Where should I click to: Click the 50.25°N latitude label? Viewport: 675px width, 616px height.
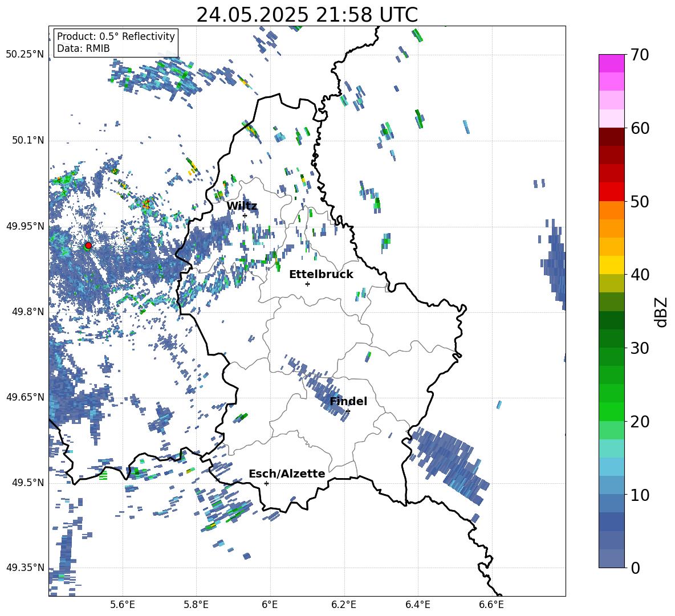(x=25, y=55)
